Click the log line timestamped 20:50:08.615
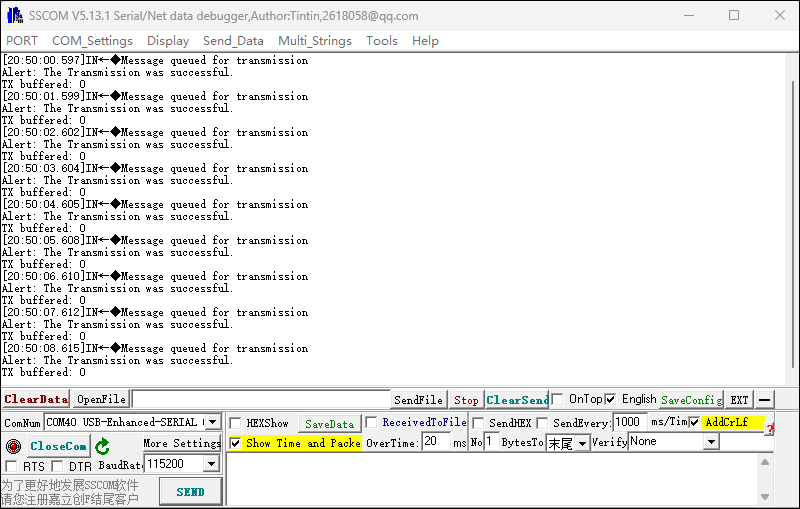 (155, 348)
